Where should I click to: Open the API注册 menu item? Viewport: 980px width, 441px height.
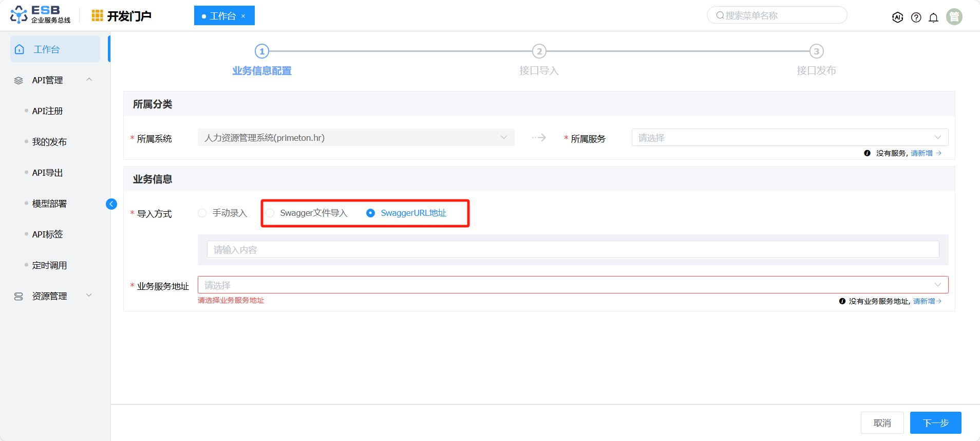point(47,111)
